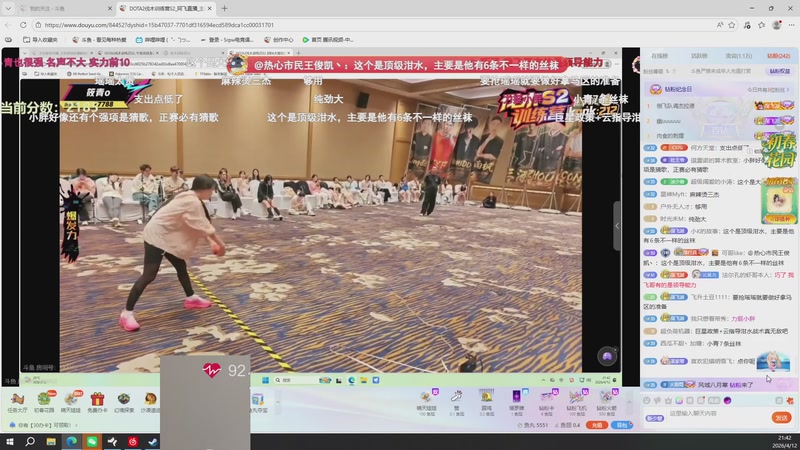
Task: Expand the 今日共有 diamond fans arrow
Action: [788, 90]
